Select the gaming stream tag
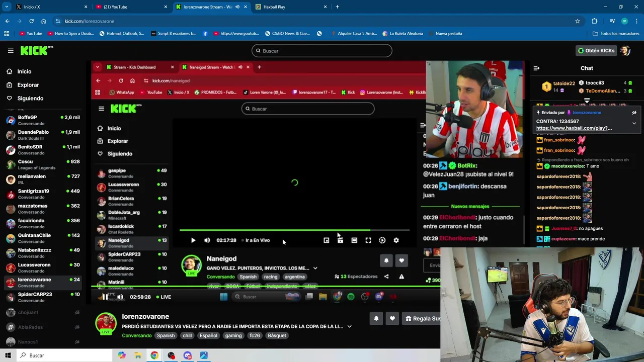Screen dimensions: 644x362 [x=233, y=336]
